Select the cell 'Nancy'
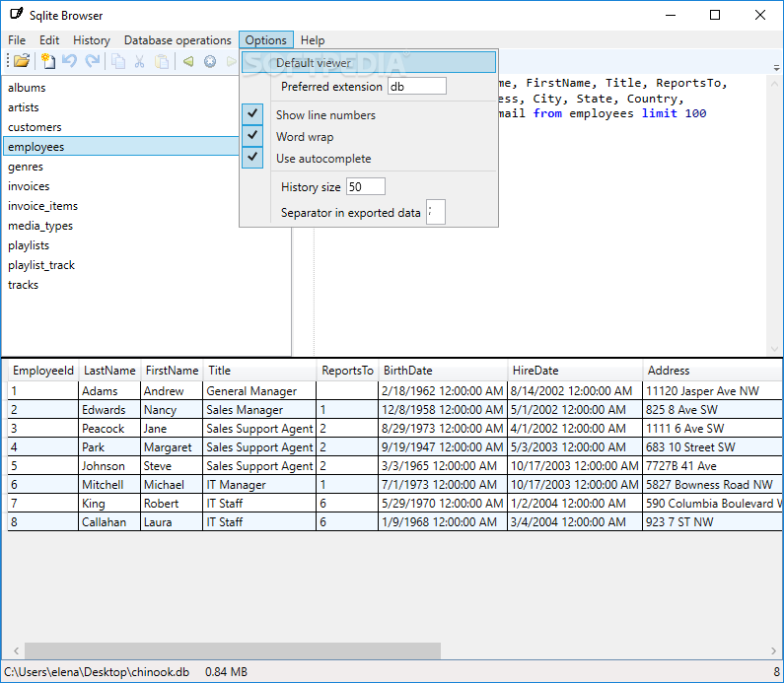Viewport: 784px width, 683px height. [172, 410]
